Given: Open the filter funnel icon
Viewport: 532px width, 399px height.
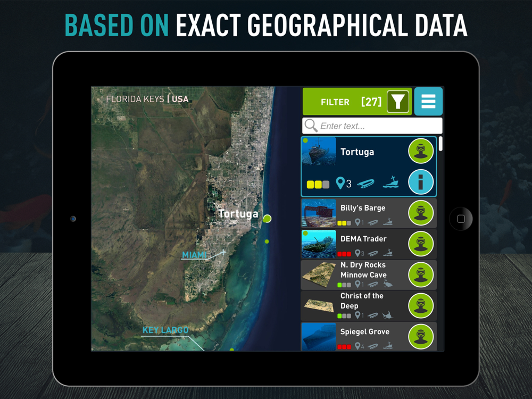Looking at the screenshot, I should pos(398,101).
